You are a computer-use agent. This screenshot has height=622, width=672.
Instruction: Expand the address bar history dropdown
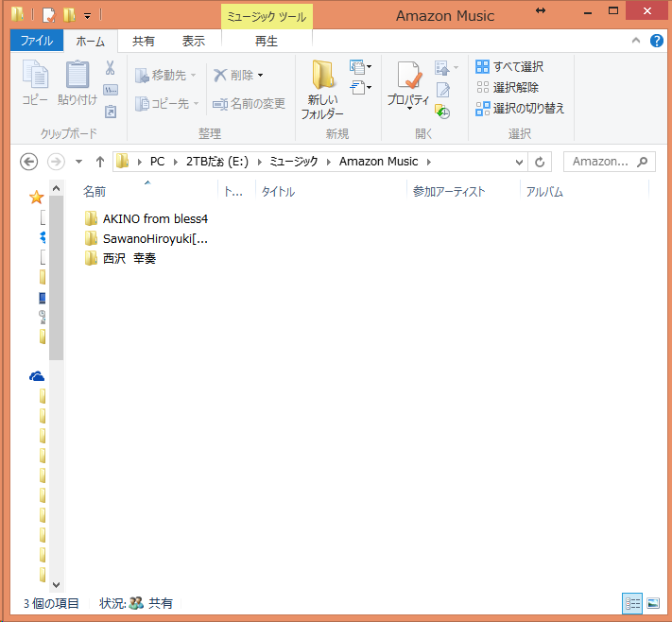pos(519,162)
